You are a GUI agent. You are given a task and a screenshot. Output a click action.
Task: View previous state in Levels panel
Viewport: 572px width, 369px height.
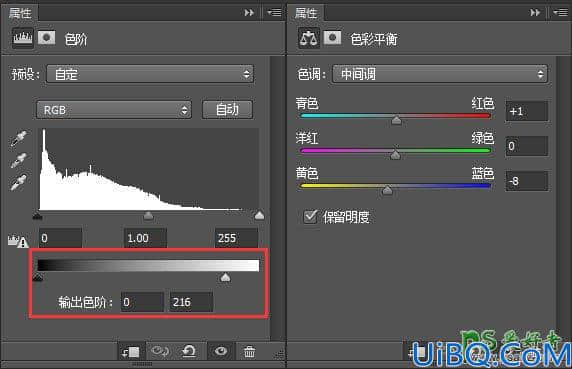tap(160, 351)
